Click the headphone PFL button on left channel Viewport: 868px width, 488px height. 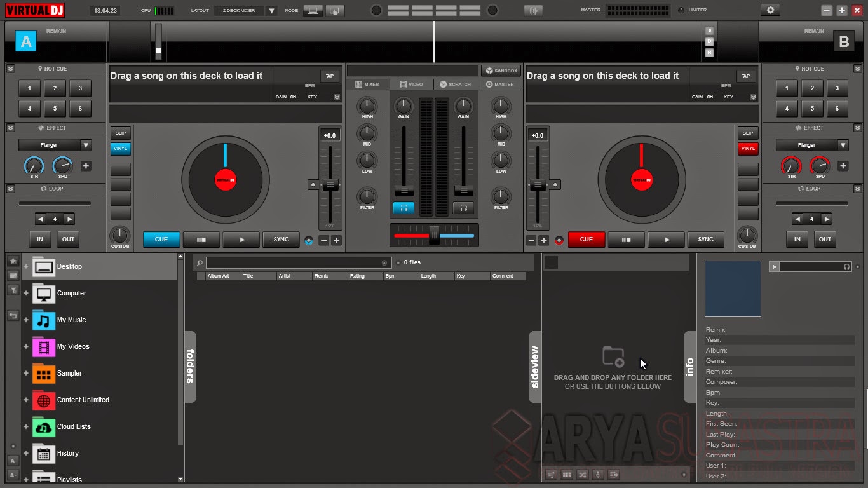(403, 208)
